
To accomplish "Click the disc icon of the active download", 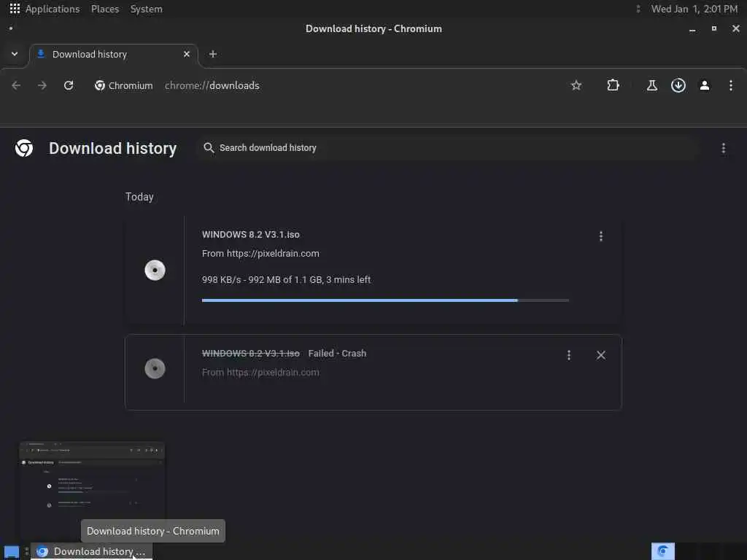I will coord(155,270).
